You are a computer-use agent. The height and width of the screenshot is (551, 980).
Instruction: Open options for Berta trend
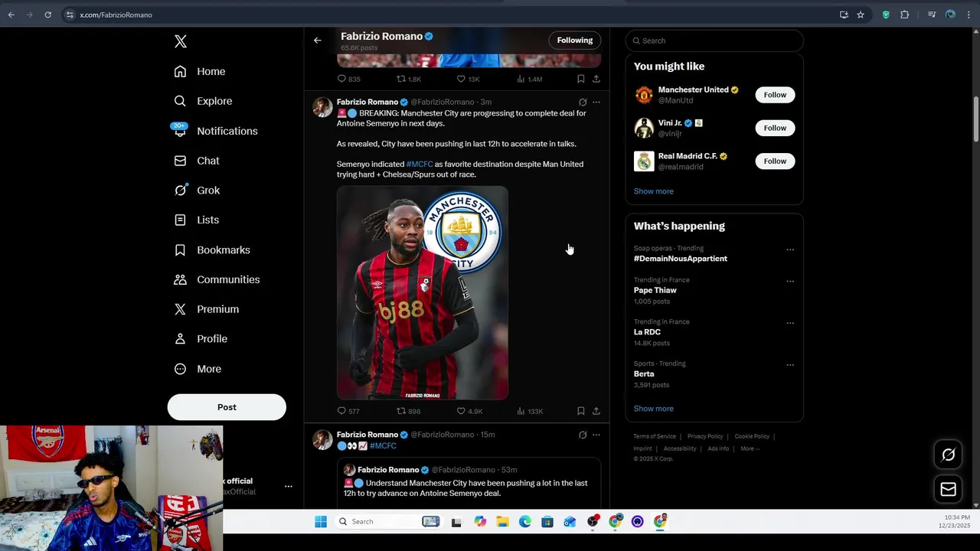click(790, 365)
